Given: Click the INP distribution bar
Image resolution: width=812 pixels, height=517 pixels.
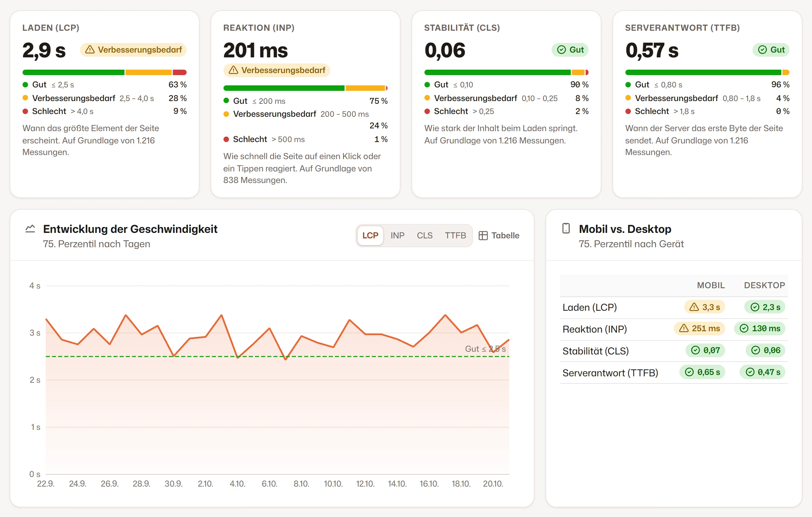Looking at the screenshot, I should (x=306, y=88).
